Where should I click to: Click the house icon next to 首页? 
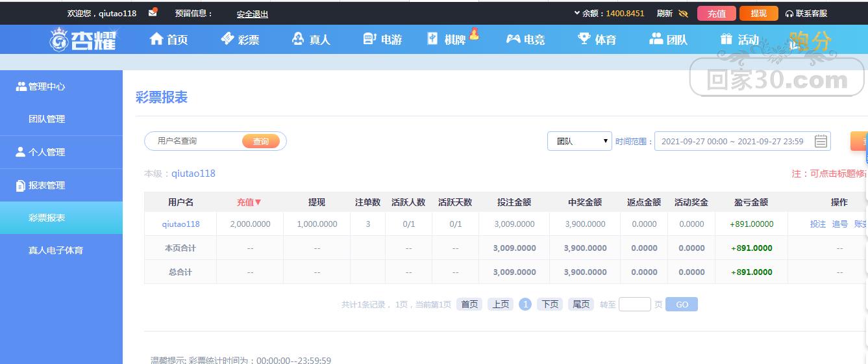[x=156, y=39]
